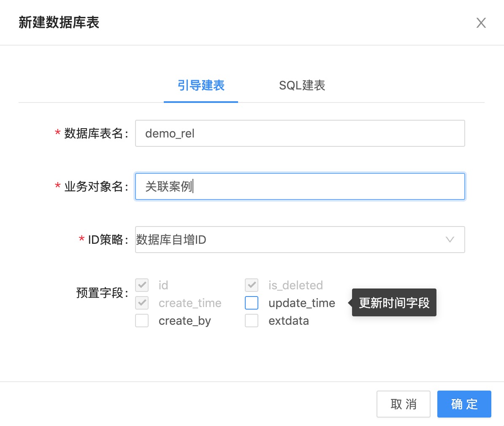Screen dimensions: 504x426
Task: Confirm table creation with 确定 button
Action: 464,404
